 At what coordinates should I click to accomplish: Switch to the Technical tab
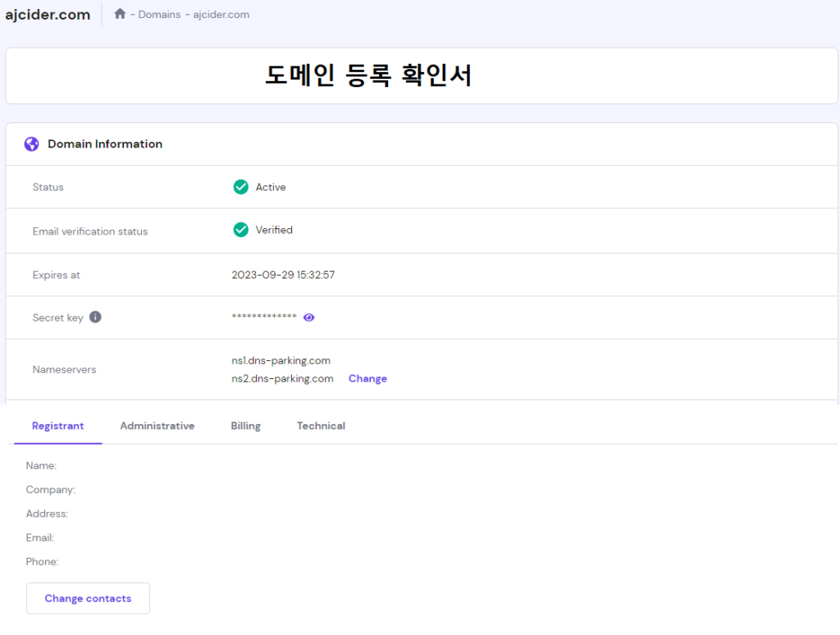pyautogui.click(x=321, y=426)
